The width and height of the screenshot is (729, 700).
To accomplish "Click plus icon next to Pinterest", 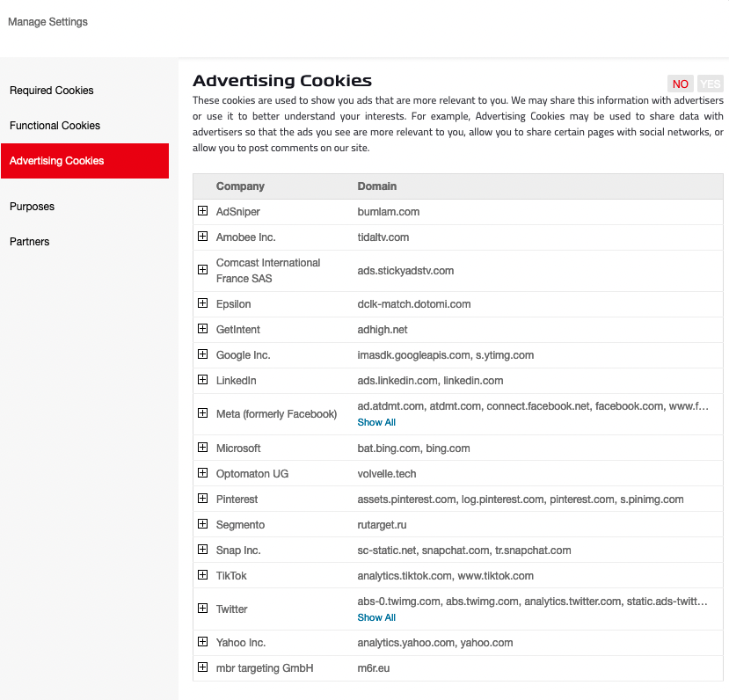I will click(202, 499).
